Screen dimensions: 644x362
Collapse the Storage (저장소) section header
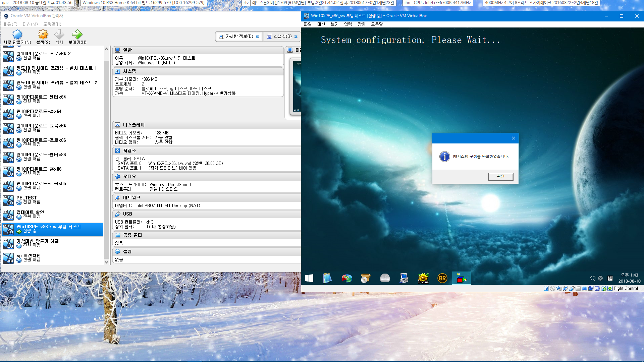click(x=206, y=151)
